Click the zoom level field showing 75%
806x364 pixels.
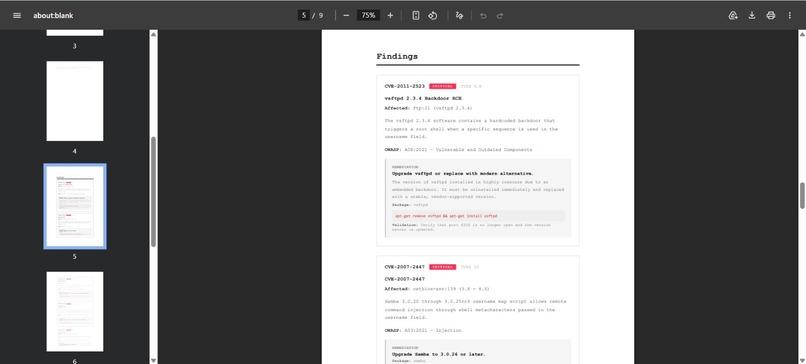368,15
